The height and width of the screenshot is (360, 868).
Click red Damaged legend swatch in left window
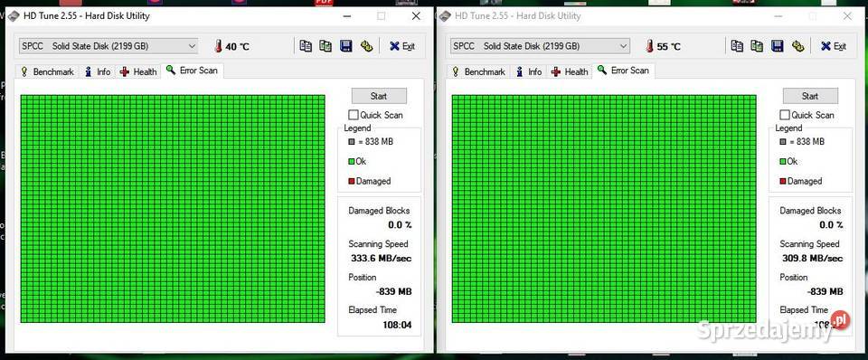pyautogui.click(x=352, y=181)
